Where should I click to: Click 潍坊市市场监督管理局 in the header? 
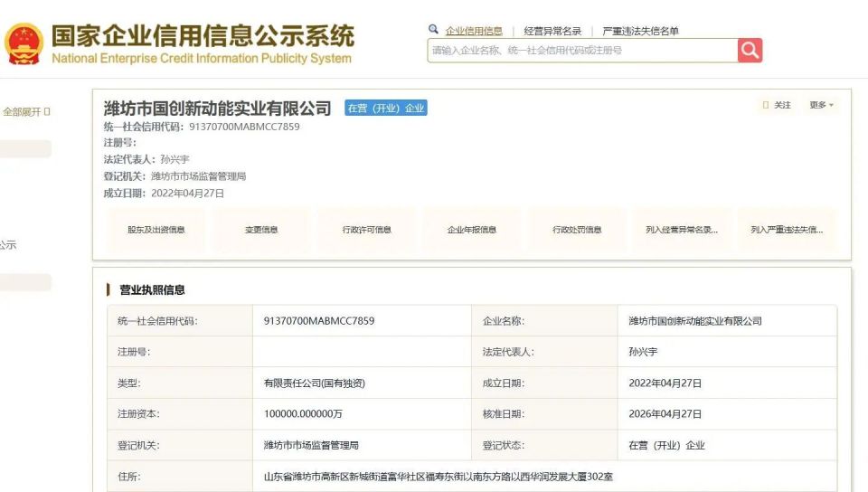[x=198, y=176]
